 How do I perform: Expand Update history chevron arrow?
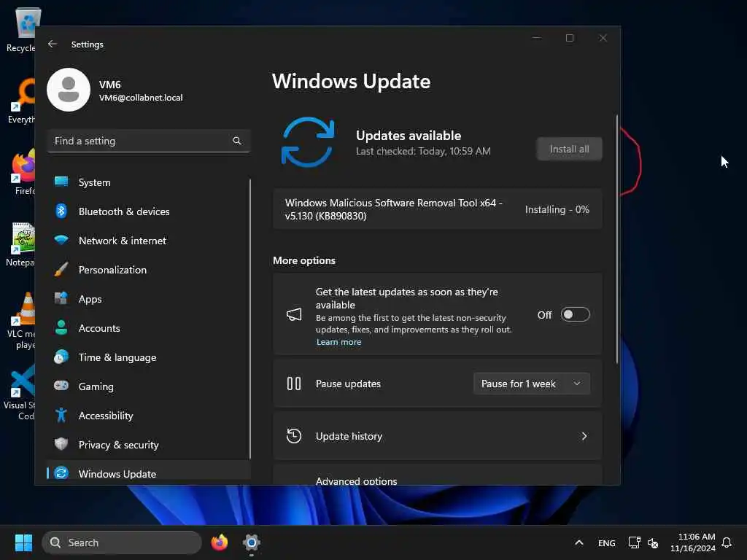(584, 436)
